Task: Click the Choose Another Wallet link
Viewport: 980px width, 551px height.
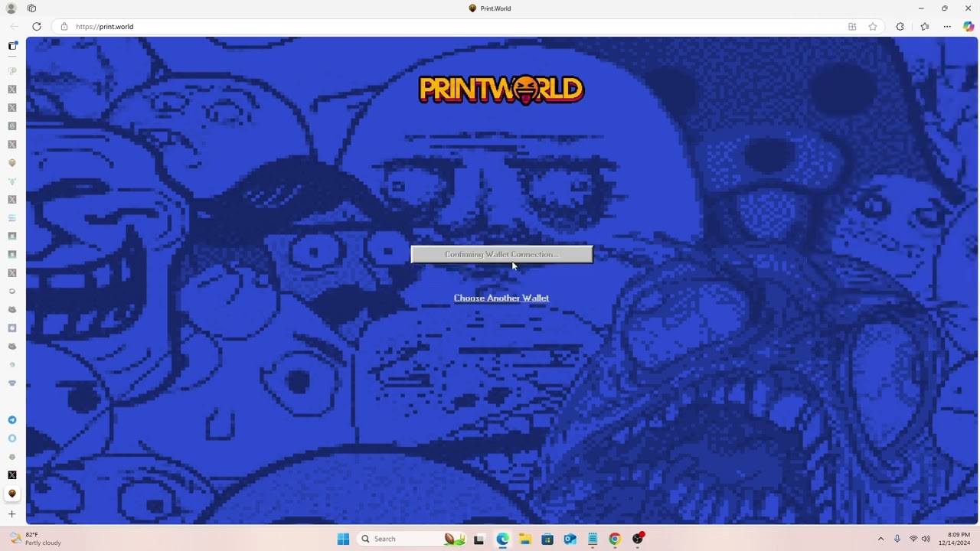Action: click(501, 298)
